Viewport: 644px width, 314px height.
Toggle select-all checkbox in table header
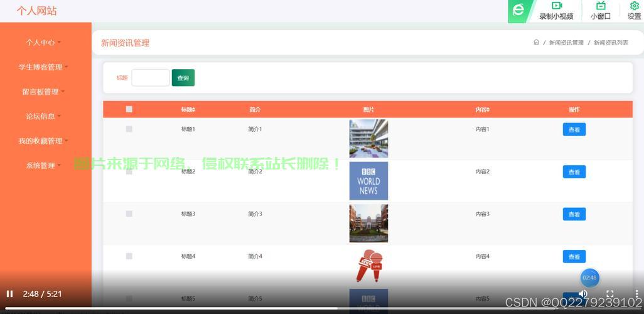point(129,109)
